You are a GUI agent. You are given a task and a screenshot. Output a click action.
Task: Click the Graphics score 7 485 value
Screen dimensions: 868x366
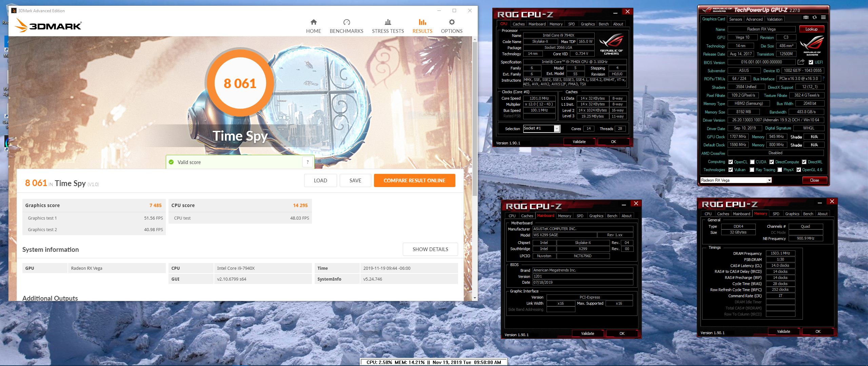click(x=155, y=205)
